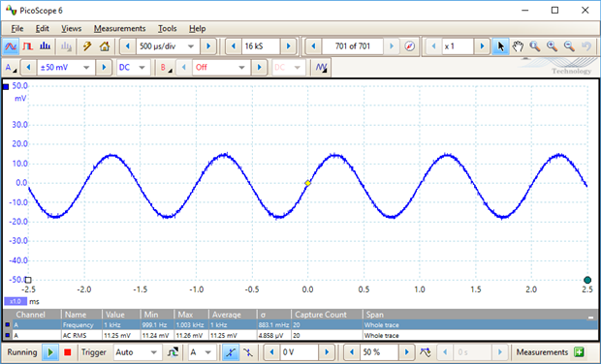Click the green Add Measurement plus icon

point(579,352)
